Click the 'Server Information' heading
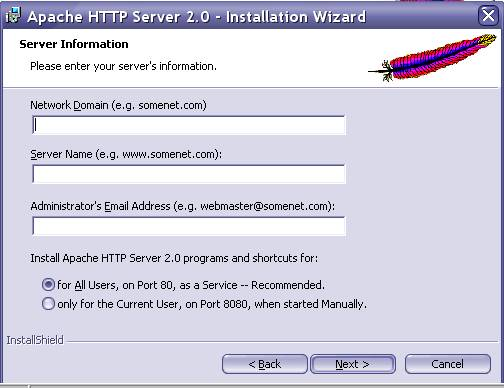This screenshot has width=504, height=388. pyautogui.click(x=74, y=44)
